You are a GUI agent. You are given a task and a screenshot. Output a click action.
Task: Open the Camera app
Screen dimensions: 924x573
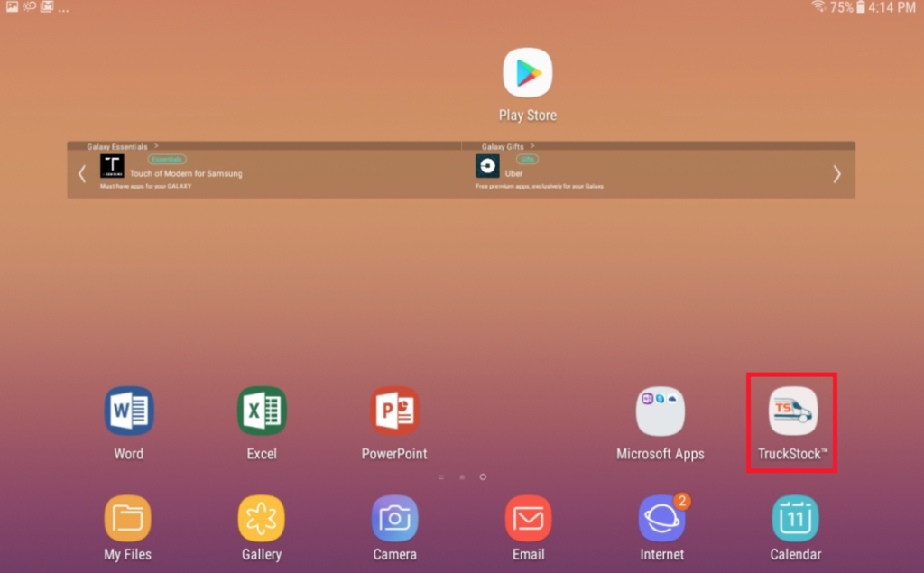(x=394, y=517)
